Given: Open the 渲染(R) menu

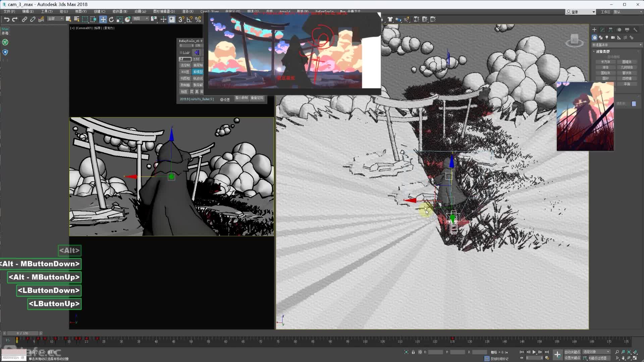Looking at the screenshot, I should pyautogui.click(x=187, y=11).
